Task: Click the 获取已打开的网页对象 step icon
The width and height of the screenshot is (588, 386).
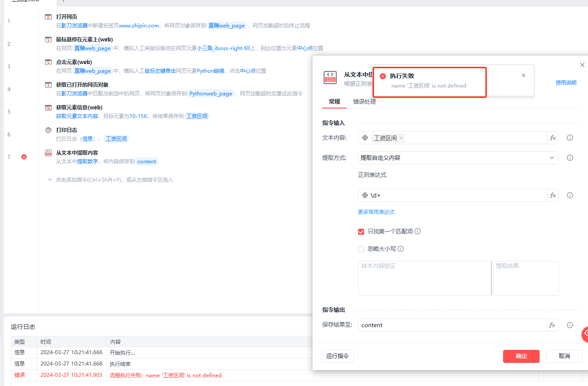Action: tap(48, 85)
